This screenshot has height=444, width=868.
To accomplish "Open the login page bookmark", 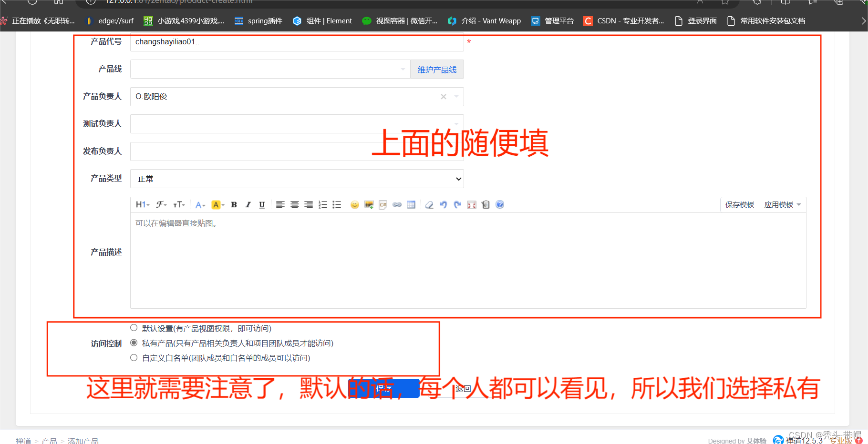I will (696, 21).
